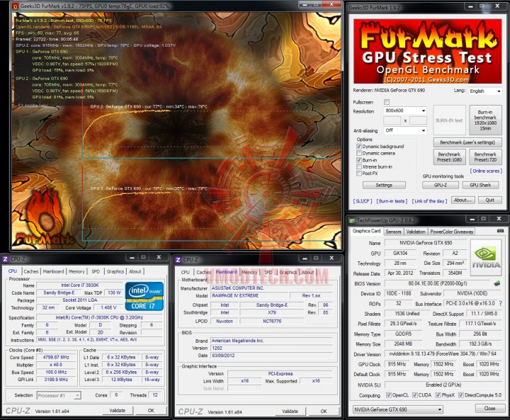
Task: Open Sensors tab in GPU-Z
Action: [x=393, y=232]
